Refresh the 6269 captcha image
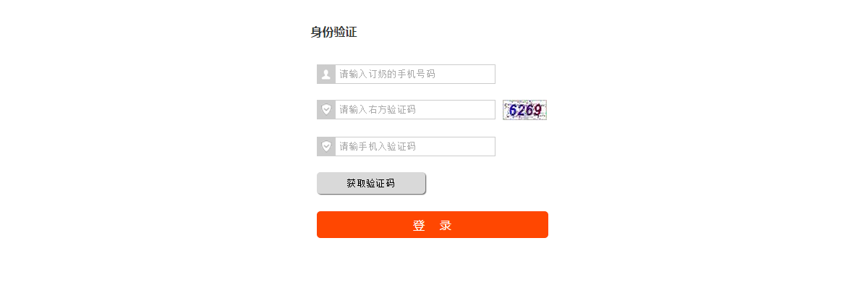The width and height of the screenshot is (868, 293). (524, 110)
